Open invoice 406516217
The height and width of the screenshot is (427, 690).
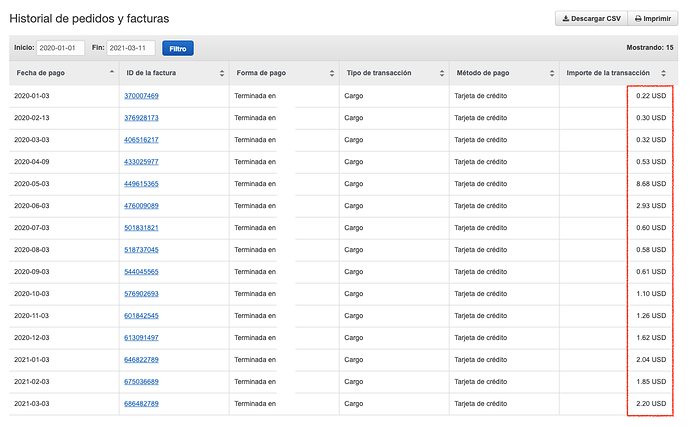[x=141, y=140]
